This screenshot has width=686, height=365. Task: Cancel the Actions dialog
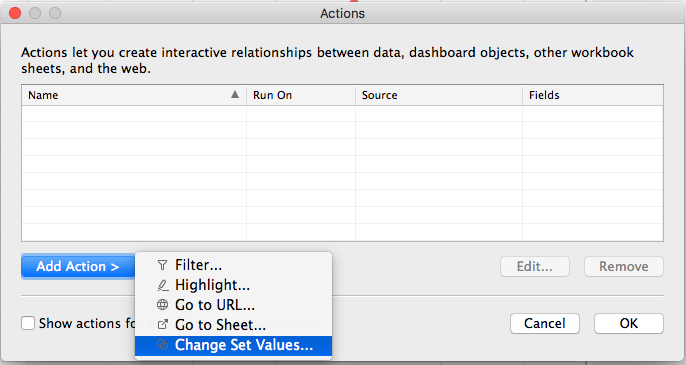click(545, 323)
